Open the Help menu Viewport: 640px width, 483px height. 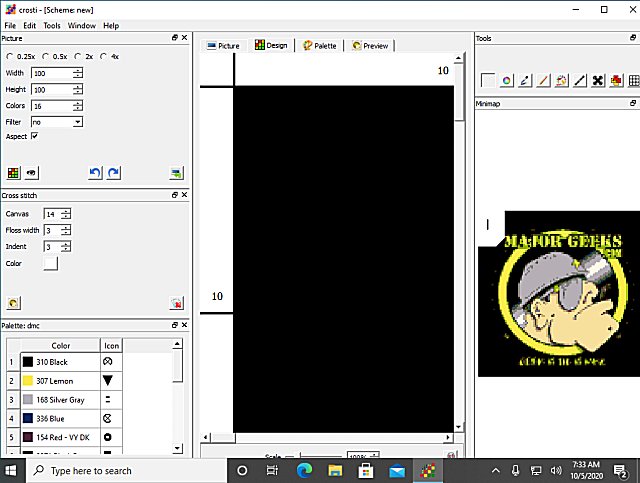pos(111,25)
